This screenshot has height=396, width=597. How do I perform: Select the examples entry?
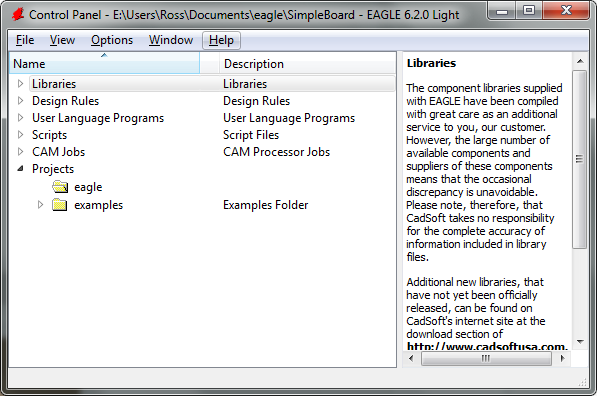click(99, 205)
